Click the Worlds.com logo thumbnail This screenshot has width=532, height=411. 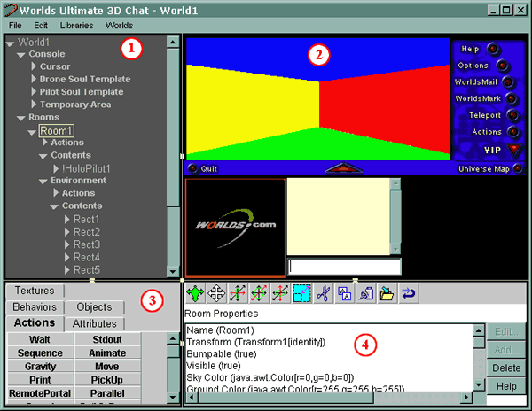(235, 228)
